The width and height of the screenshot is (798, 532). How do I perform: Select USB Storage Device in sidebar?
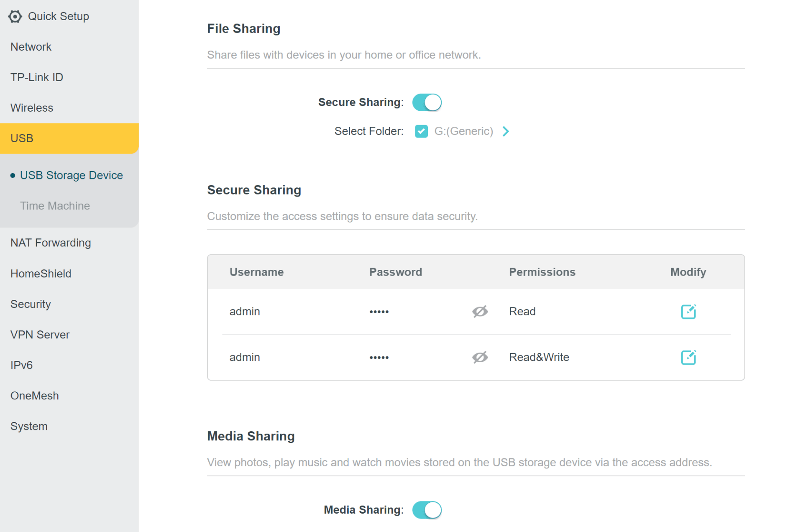coord(71,175)
